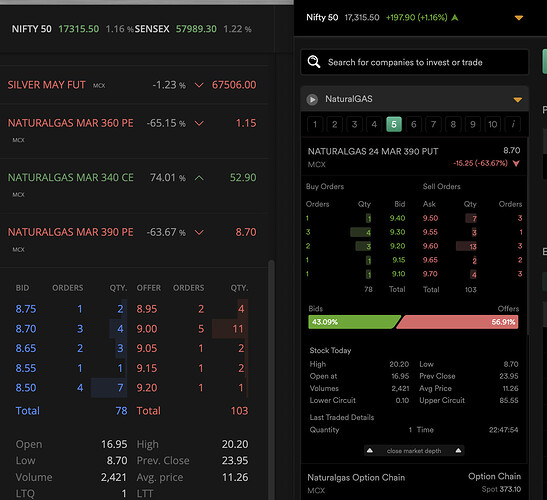Click last traded time 22:47:54
Image resolution: width=547 pixels, height=500 pixels.
pos(503,430)
